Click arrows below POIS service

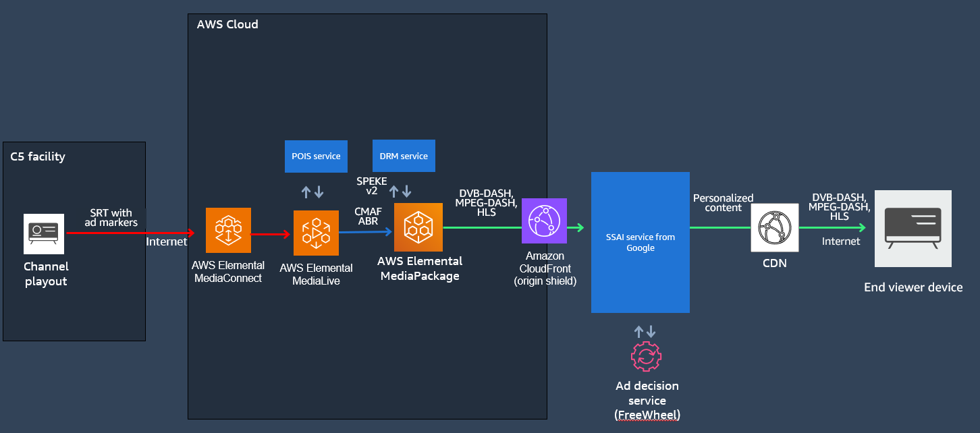[x=312, y=192]
